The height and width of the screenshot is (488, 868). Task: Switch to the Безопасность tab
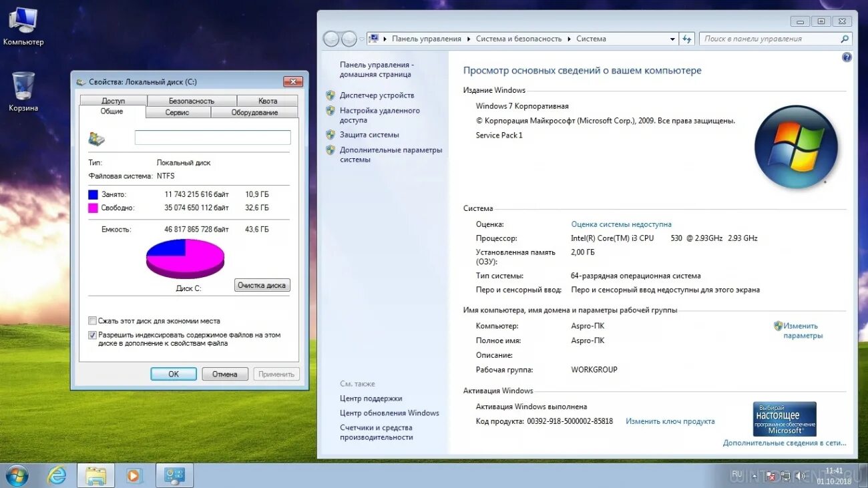click(x=192, y=101)
